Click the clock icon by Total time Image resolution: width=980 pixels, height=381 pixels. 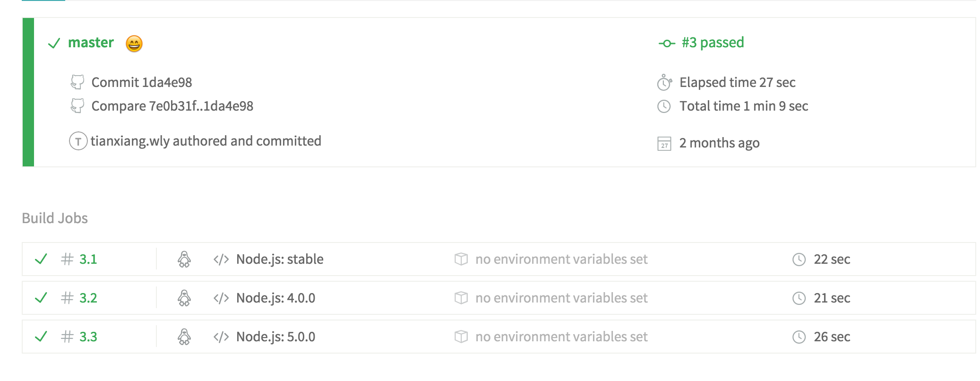[x=664, y=106]
